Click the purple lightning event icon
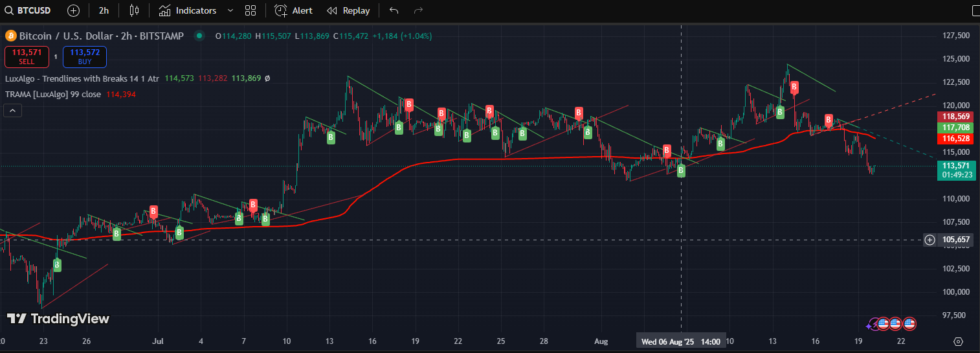The height and width of the screenshot is (353, 980). tap(874, 323)
